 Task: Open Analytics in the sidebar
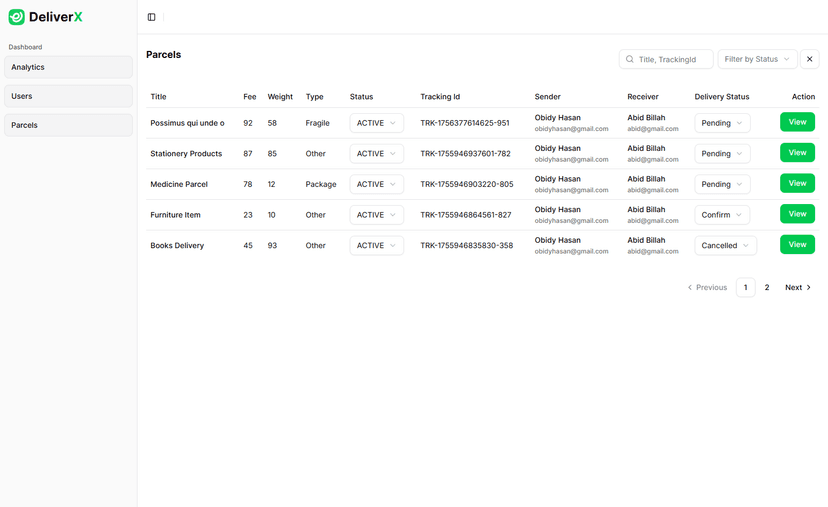[68, 67]
